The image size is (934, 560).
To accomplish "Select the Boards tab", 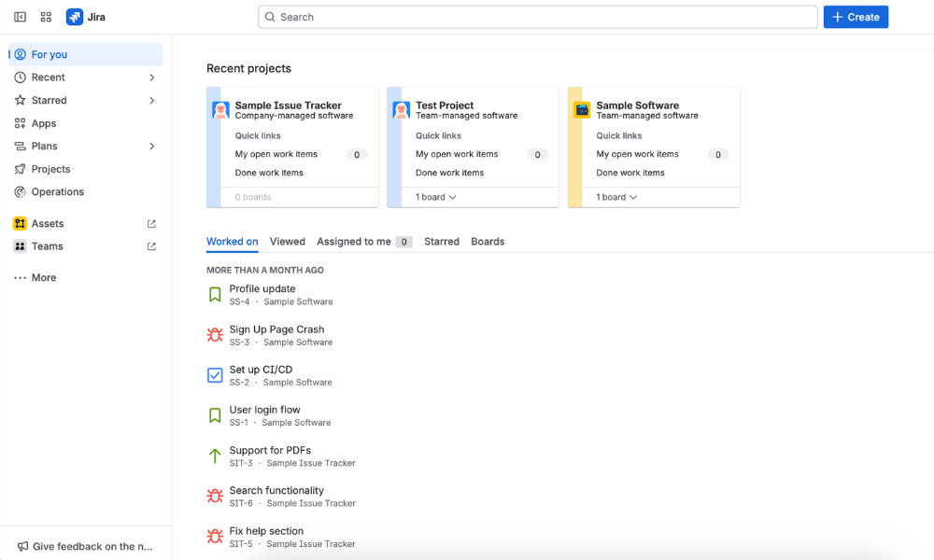I will (488, 242).
